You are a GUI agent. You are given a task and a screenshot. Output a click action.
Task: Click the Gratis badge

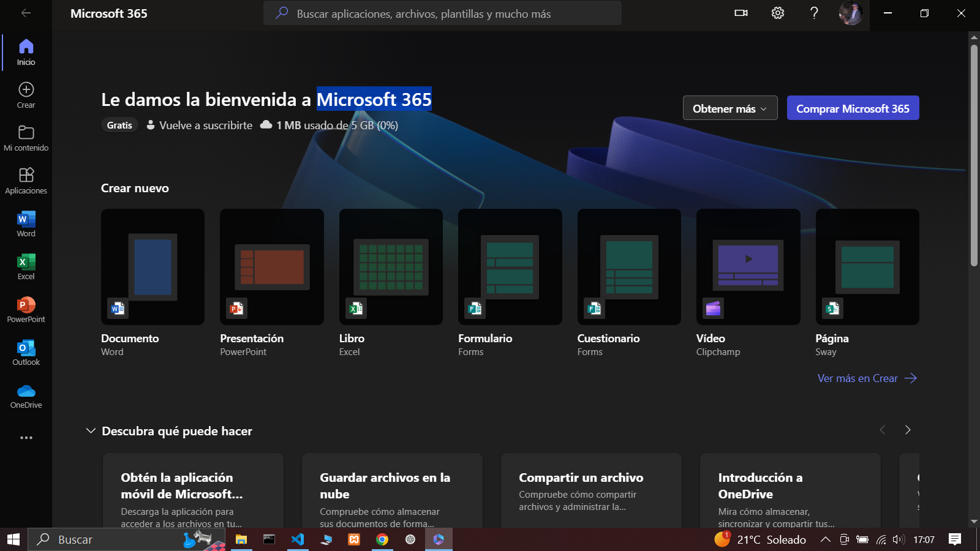[x=119, y=125]
